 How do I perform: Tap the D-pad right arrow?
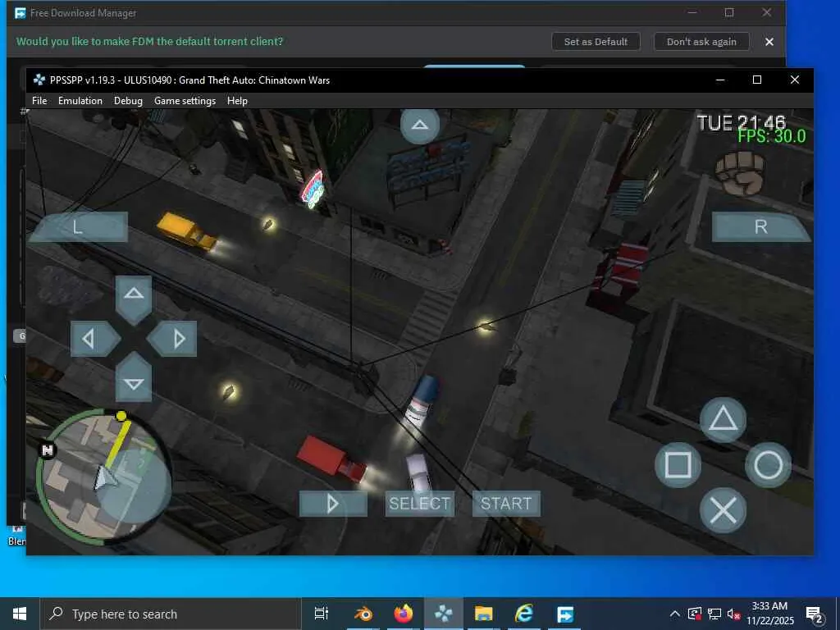172,339
